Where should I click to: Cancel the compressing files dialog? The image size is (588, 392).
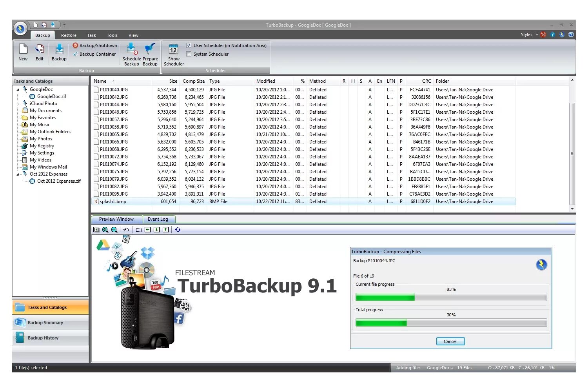(450, 341)
